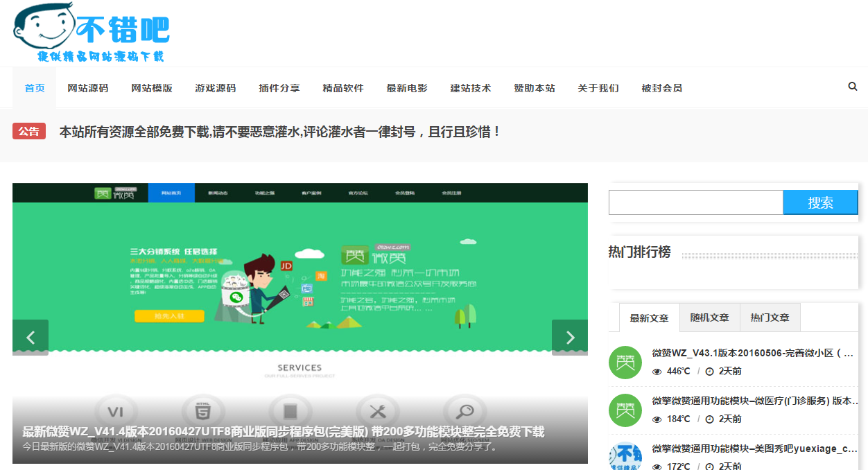Click the green 微赞 avatar beside WZ_V43.1 article
Screen dimensions: 868x470
tap(625, 362)
